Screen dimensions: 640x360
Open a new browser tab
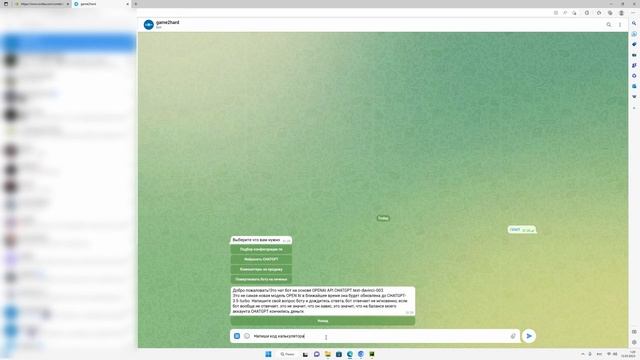(136, 4)
